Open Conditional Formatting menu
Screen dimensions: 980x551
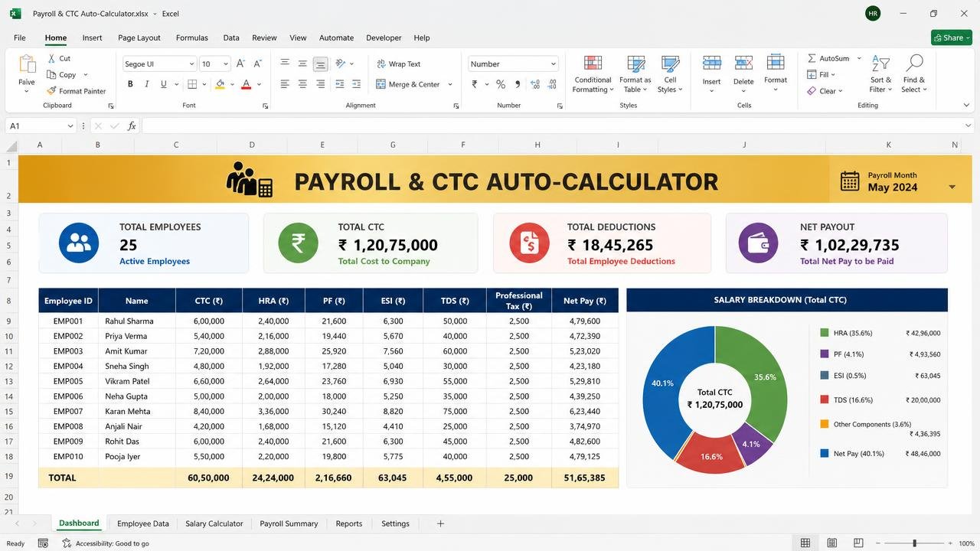(x=593, y=74)
